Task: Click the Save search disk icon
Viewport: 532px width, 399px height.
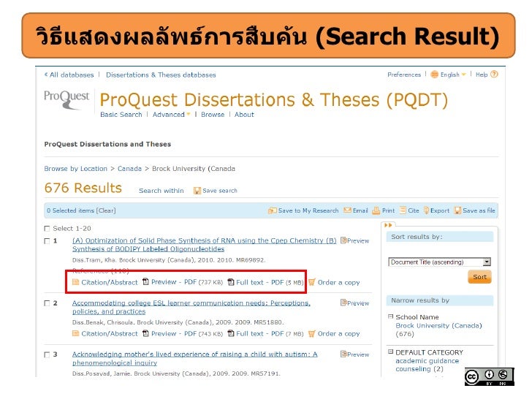Action: (197, 191)
